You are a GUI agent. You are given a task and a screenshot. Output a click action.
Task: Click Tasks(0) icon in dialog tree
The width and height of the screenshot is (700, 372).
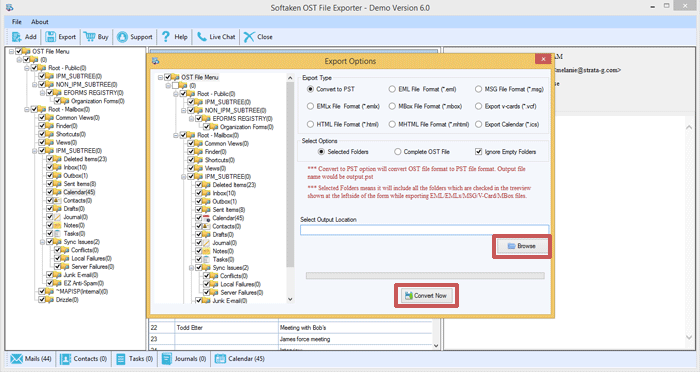pos(206,259)
